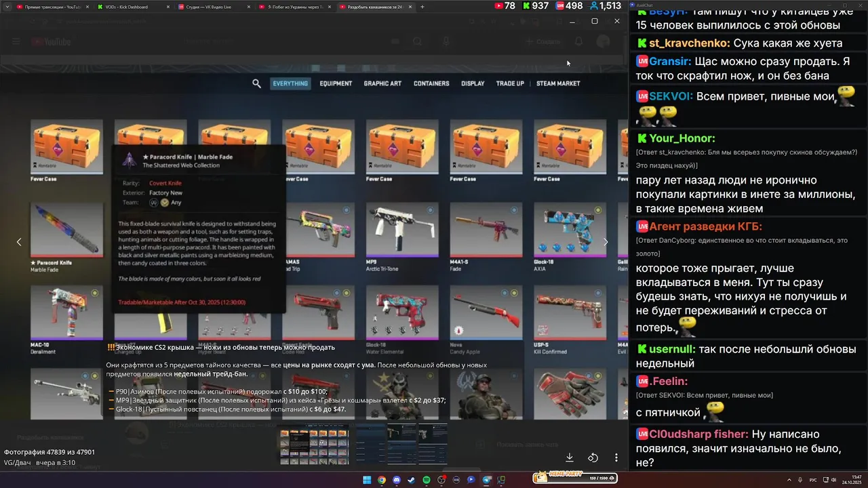Switch to the DISPLAY tab

point(473,83)
